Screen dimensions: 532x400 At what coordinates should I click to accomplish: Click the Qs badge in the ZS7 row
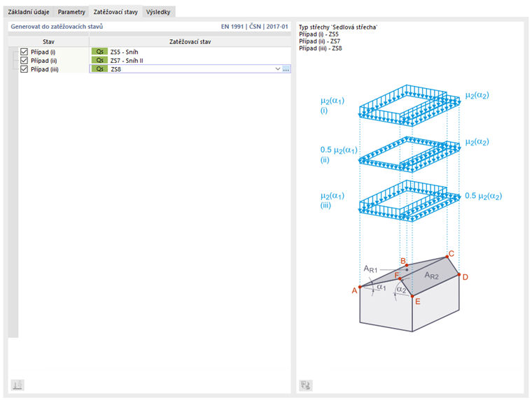click(x=99, y=60)
